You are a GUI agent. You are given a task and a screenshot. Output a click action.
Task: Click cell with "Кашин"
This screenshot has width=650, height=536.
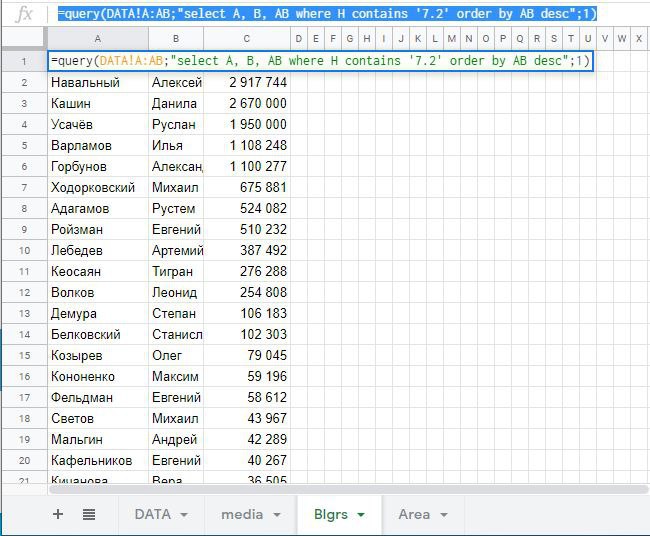point(98,103)
